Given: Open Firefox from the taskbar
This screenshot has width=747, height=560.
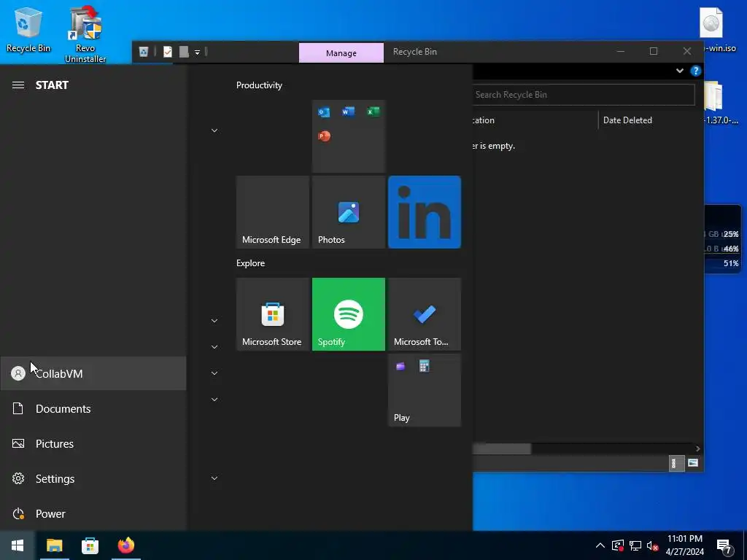Looking at the screenshot, I should pyautogui.click(x=125, y=545).
